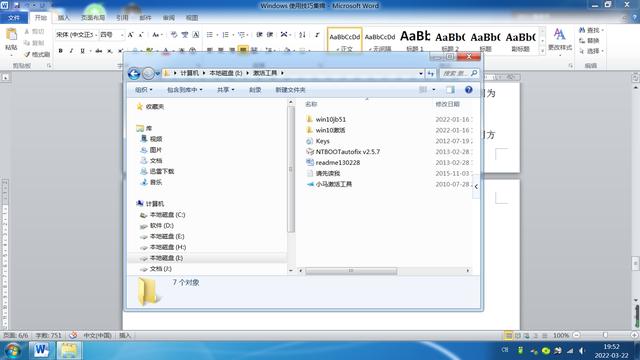Toggle the Explorer preview pane icon
Screen dimensions: 640x360
pyautogui.click(x=450, y=90)
